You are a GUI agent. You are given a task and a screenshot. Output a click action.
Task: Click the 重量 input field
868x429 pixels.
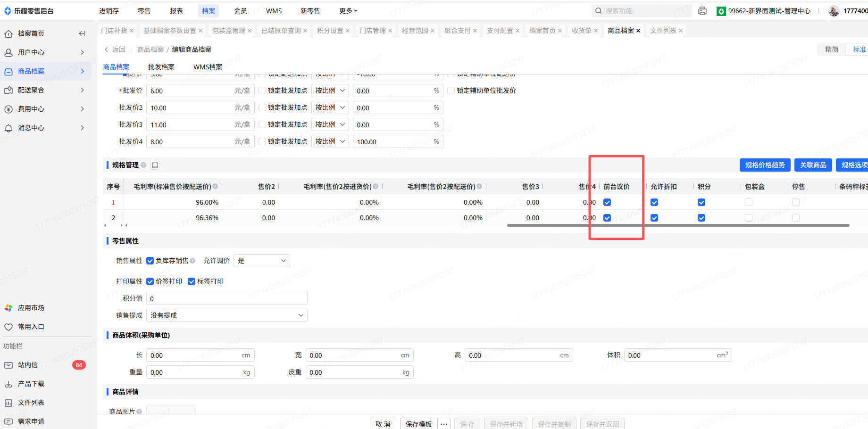pyautogui.click(x=200, y=372)
